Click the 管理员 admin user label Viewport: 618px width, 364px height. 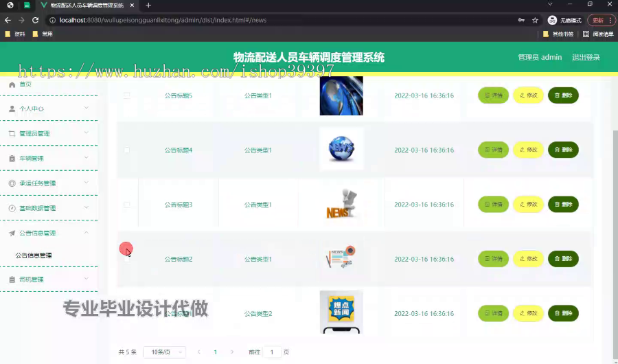(x=540, y=57)
